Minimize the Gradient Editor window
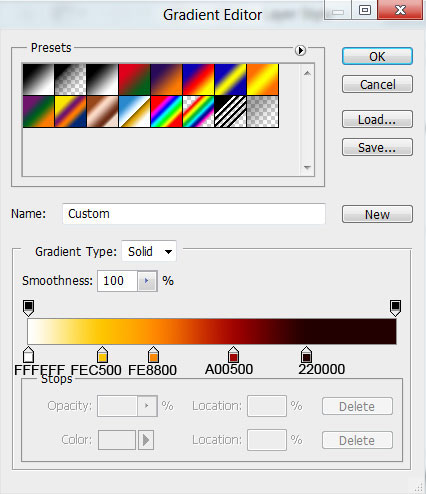This screenshot has width=426, height=494. point(338,10)
